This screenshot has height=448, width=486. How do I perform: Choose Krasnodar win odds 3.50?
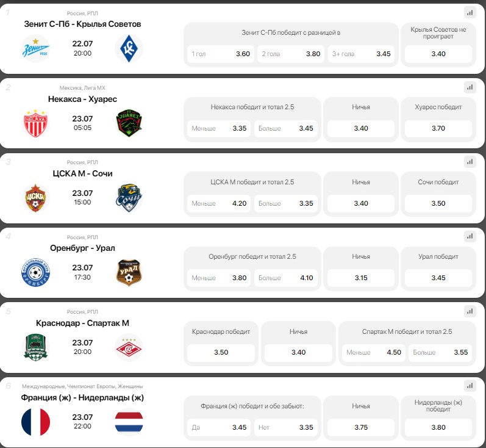click(221, 352)
